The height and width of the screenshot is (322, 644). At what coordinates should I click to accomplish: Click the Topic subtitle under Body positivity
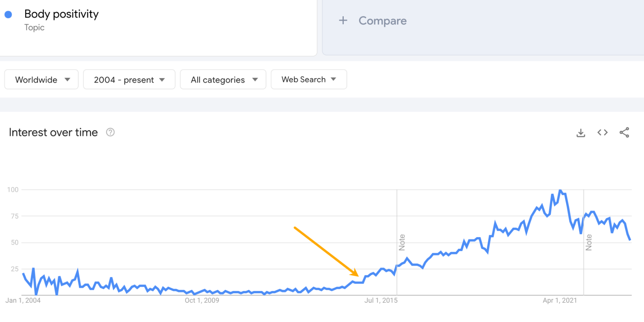click(x=34, y=27)
